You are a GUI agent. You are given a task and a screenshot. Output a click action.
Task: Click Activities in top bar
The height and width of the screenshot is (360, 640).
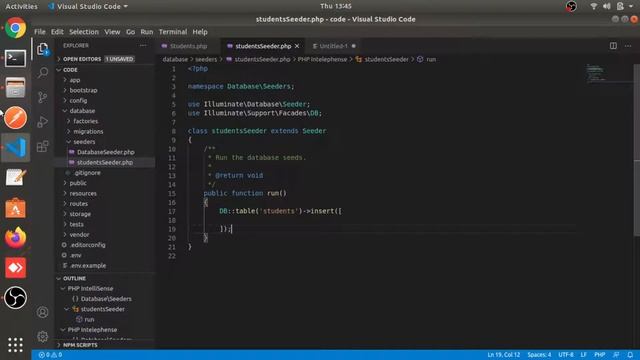tap(21, 6)
